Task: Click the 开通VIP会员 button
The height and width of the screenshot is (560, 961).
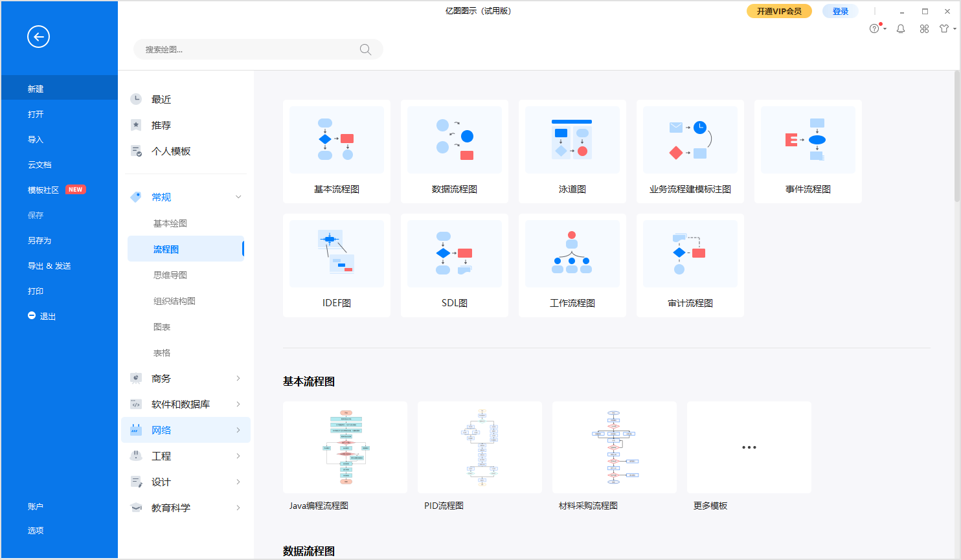Action: click(x=779, y=11)
